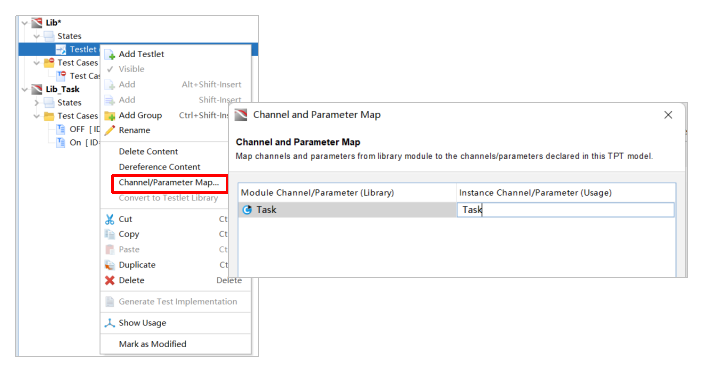Expand States node under Lib_Task

point(37,103)
